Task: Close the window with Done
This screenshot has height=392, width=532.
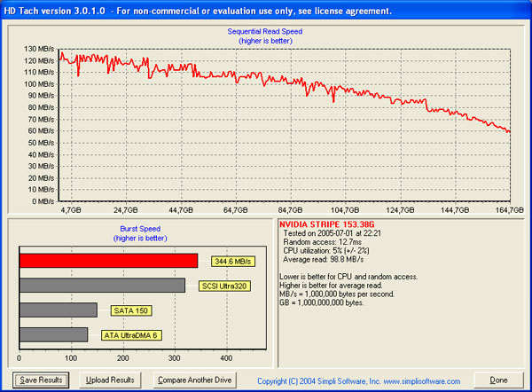Action: (x=498, y=380)
